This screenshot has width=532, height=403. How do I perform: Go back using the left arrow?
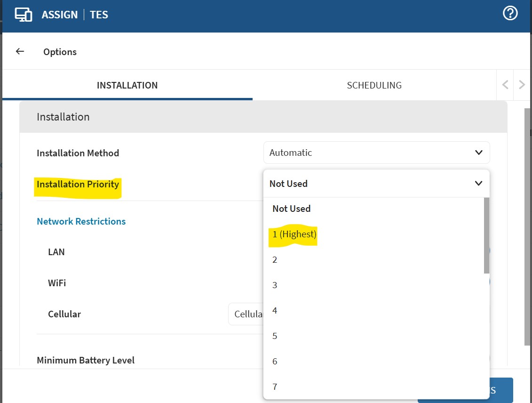pyautogui.click(x=20, y=51)
